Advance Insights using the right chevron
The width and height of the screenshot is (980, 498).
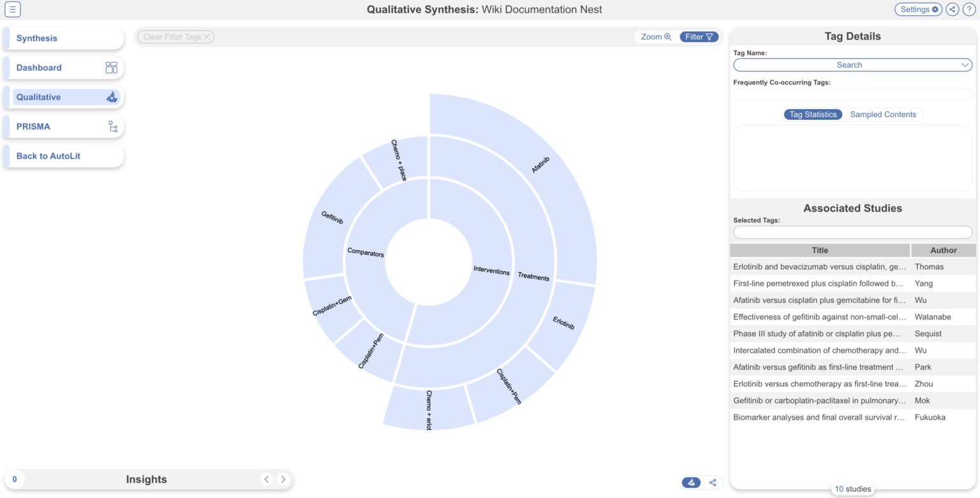pos(283,479)
